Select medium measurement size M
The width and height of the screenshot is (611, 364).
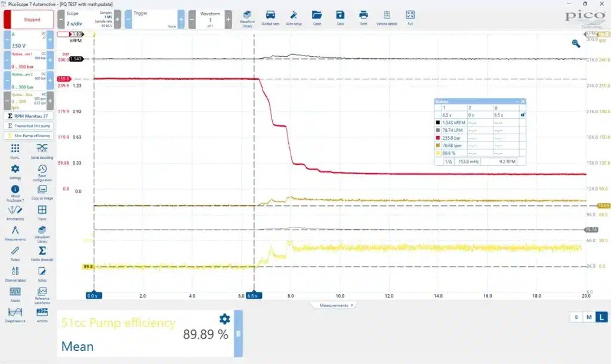tap(589, 317)
